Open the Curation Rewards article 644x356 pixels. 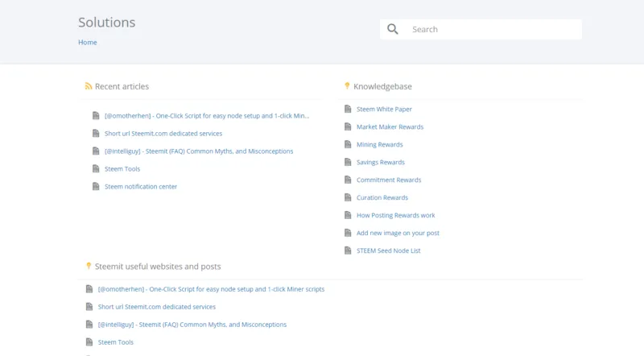(x=382, y=197)
